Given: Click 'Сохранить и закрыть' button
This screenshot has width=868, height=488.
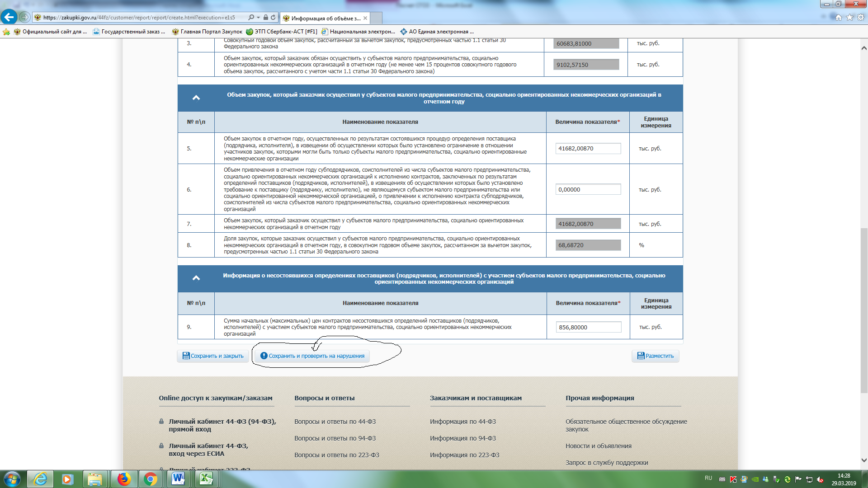Looking at the screenshot, I should point(213,356).
